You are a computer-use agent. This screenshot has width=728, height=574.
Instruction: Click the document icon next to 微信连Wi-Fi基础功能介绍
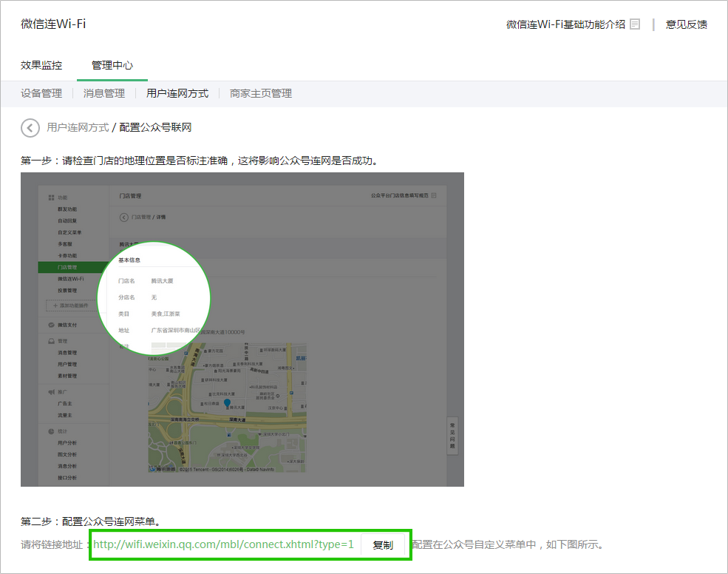pos(634,24)
